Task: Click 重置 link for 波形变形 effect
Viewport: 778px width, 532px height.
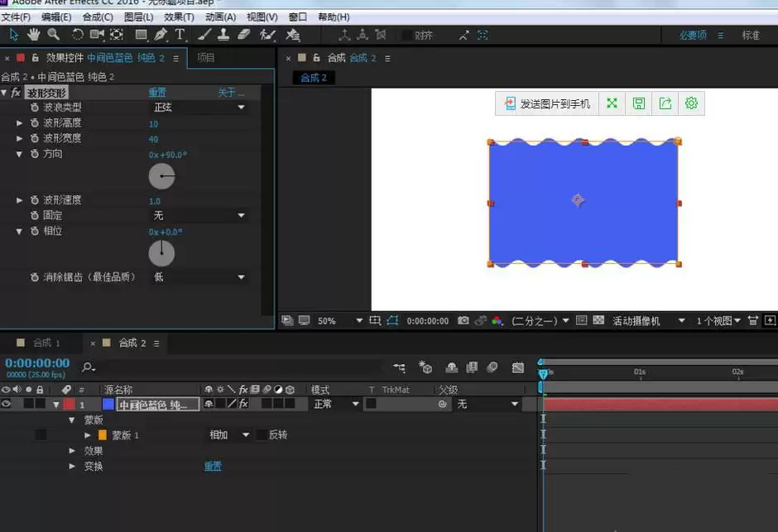Action: click(157, 93)
